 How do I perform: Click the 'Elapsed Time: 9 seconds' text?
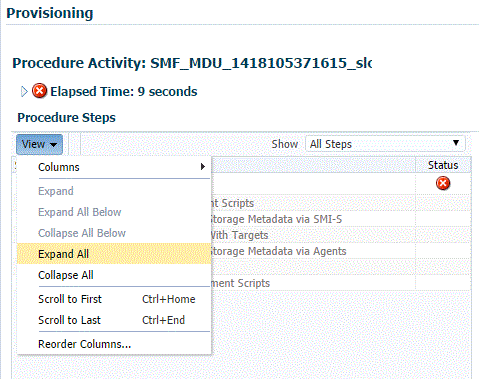(124, 91)
